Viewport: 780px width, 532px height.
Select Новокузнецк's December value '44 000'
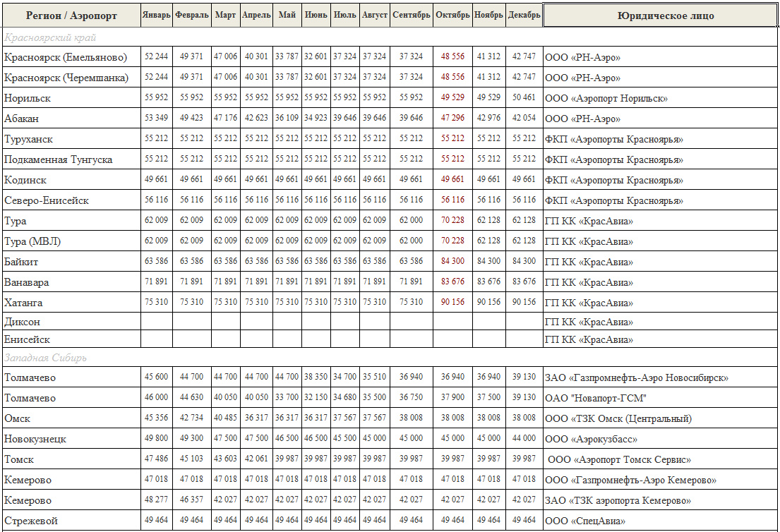pos(524,438)
